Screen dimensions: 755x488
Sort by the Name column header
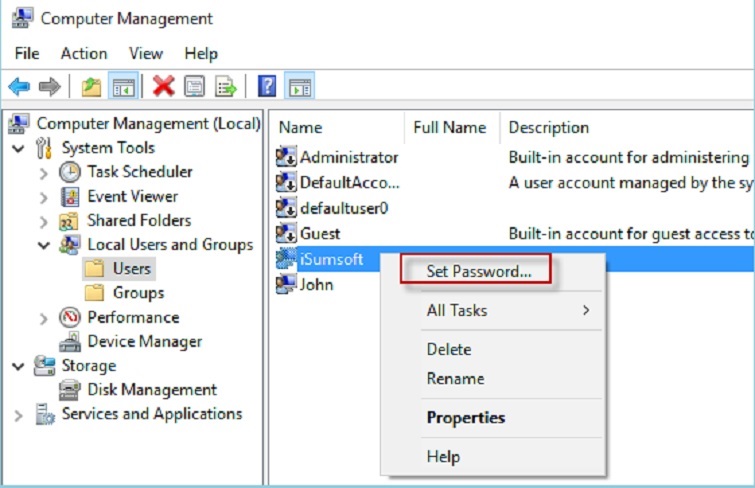pyautogui.click(x=300, y=128)
